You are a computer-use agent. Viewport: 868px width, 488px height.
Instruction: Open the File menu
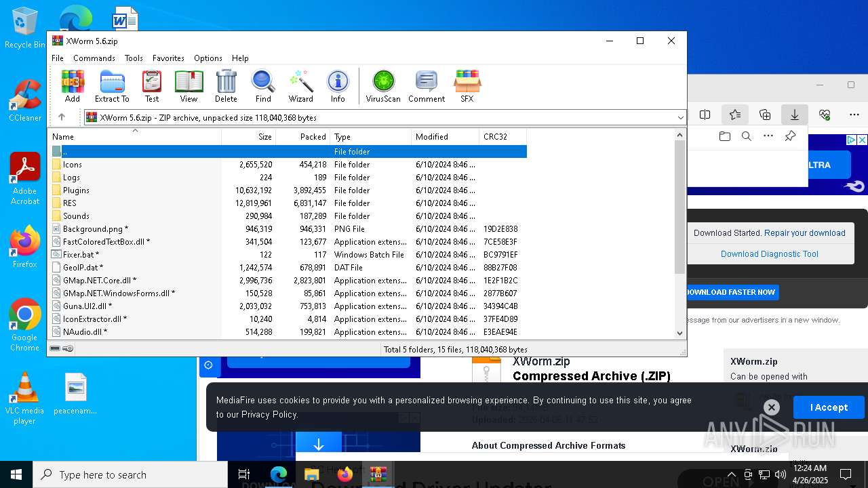[x=58, y=58]
